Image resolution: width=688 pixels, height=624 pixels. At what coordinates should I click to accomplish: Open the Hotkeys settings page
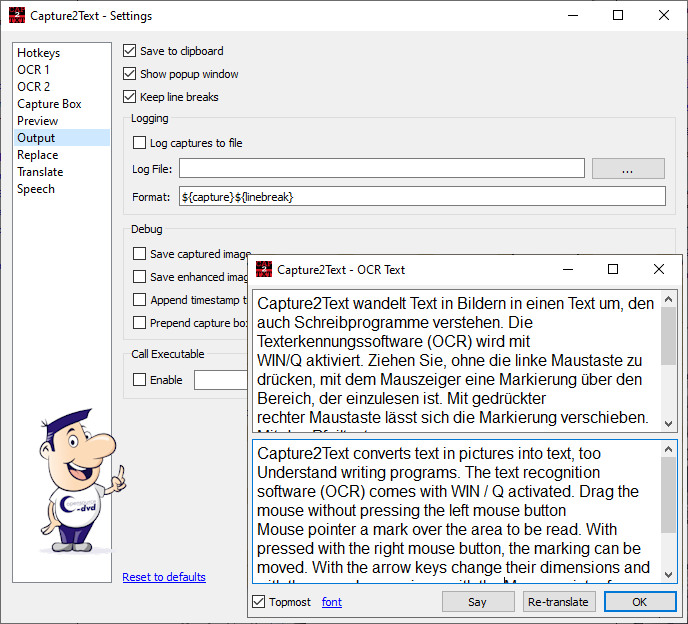(39, 53)
